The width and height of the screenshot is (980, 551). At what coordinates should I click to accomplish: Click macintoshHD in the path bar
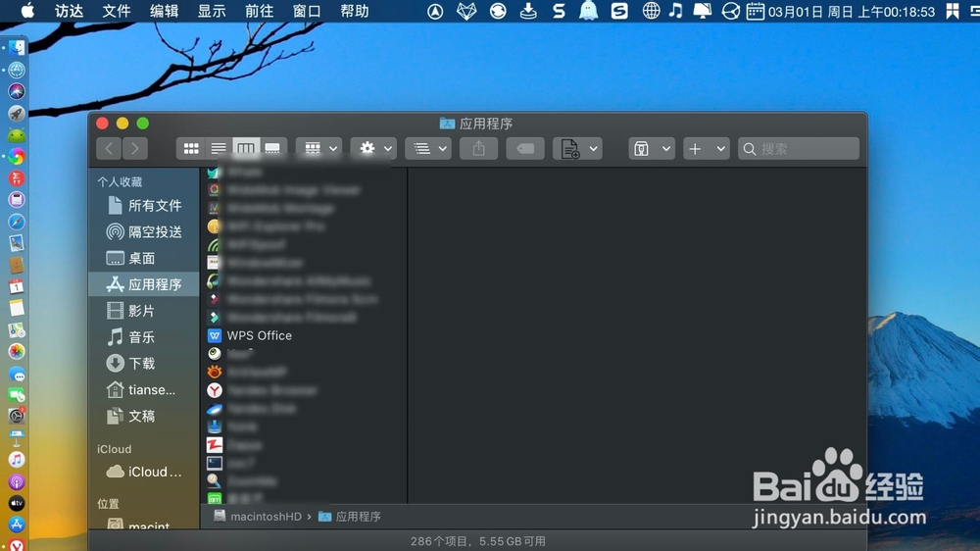pos(258,517)
